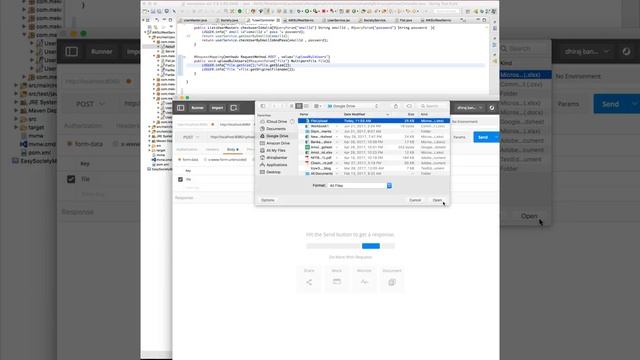The height and width of the screenshot is (360, 640).
Task: Toggle the Postman sidebar icon in header
Action: pos(180,108)
